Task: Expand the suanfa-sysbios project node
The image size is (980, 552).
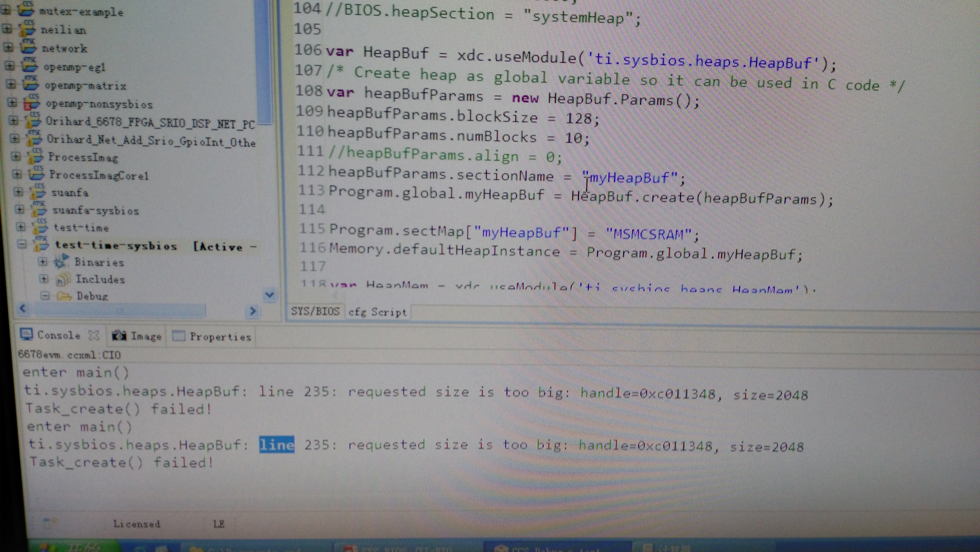Action: coord(20,209)
